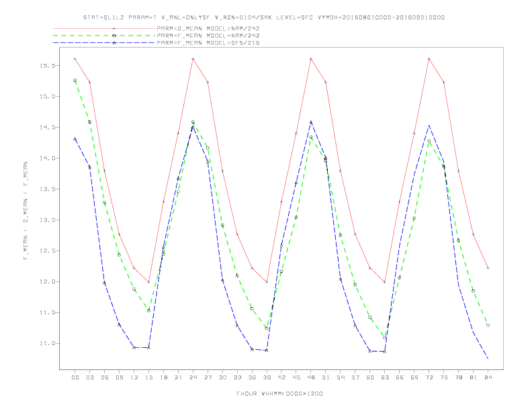This screenshot has height=411, width=532.
Task: Click the x-axis title FHOUR VHHMM:0000>1200
Action: 279,394
